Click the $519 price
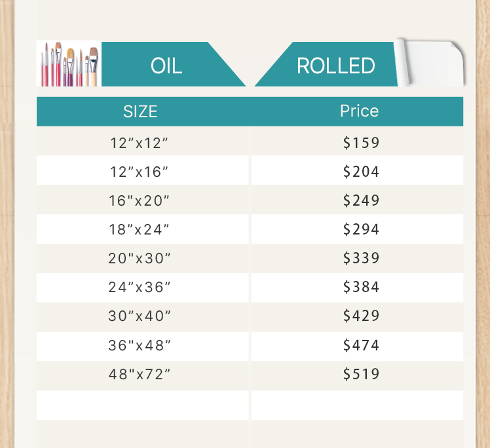The width and height of the screenshot is (490, 448). (x=361, y=374)
